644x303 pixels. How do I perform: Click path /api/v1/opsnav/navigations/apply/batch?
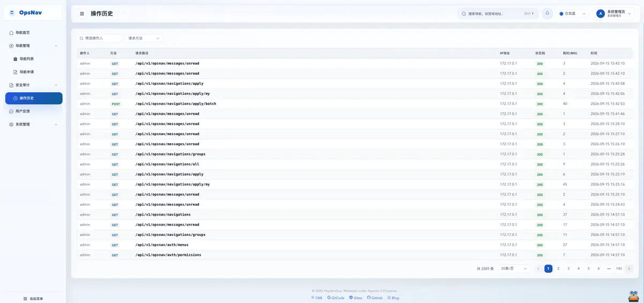tap(175, 104)
